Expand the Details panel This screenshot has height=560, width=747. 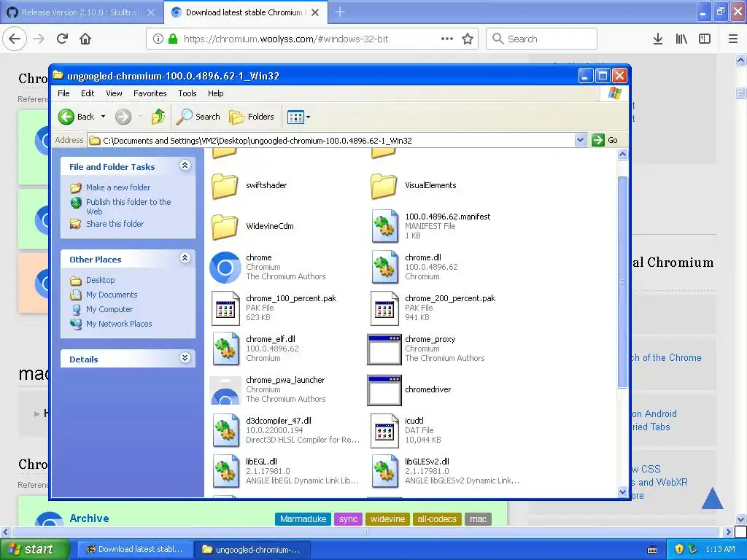click(x=185, y=357)
